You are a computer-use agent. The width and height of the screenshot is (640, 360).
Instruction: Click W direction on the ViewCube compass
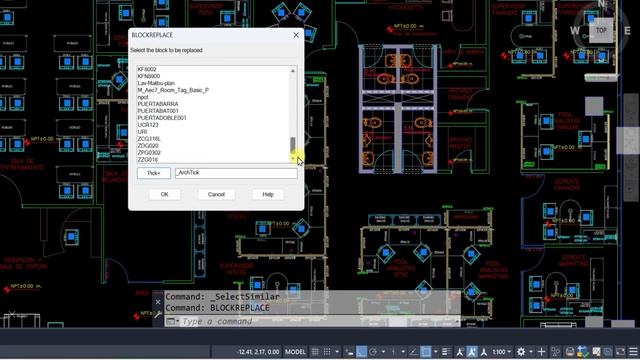[574, 30]
